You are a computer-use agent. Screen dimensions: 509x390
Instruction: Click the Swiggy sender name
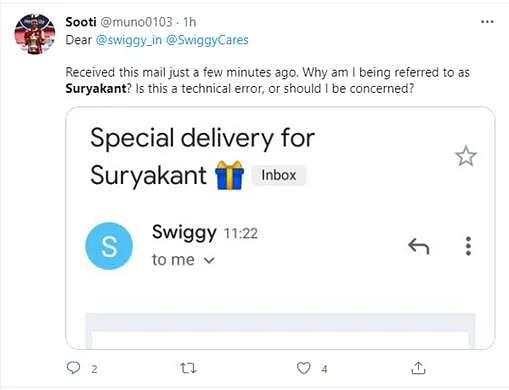point(184,233)
